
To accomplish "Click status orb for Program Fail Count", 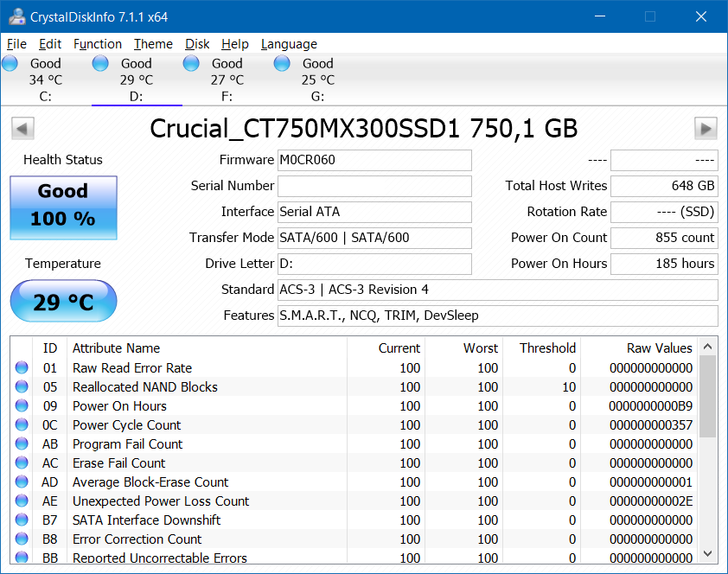I will [x=22, y=443].
